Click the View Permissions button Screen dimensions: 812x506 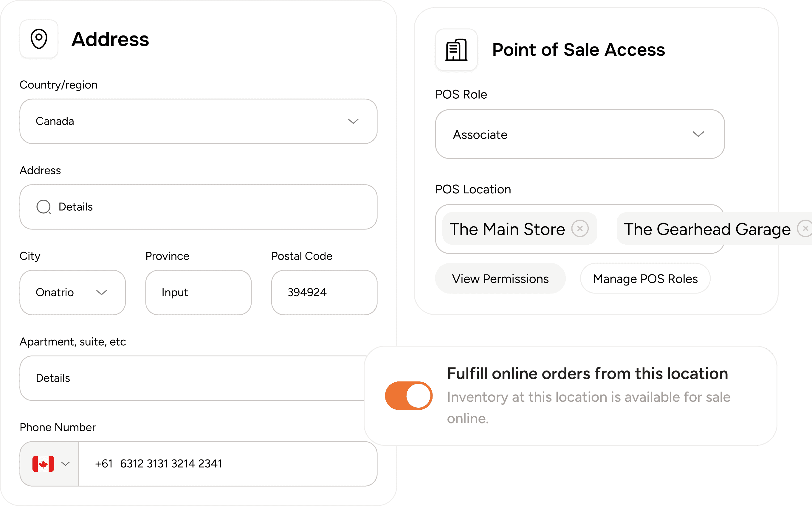point(500,278)
